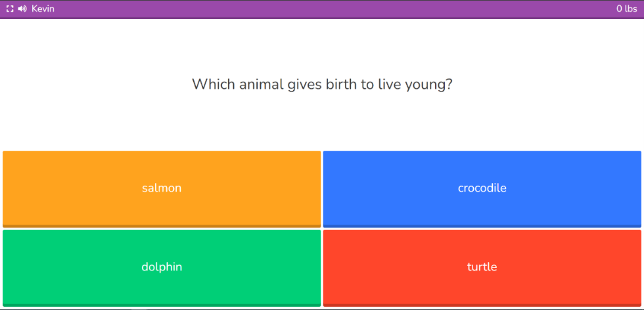Click the player name Kevin

tap(43, 9)
